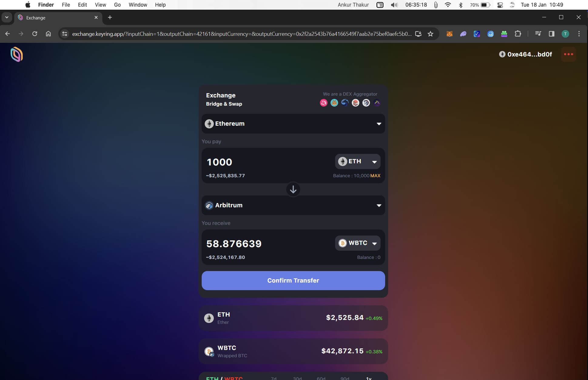Screen dimensions: 588x380
Task: Open the Apple menu
Action: coord(28,5)
